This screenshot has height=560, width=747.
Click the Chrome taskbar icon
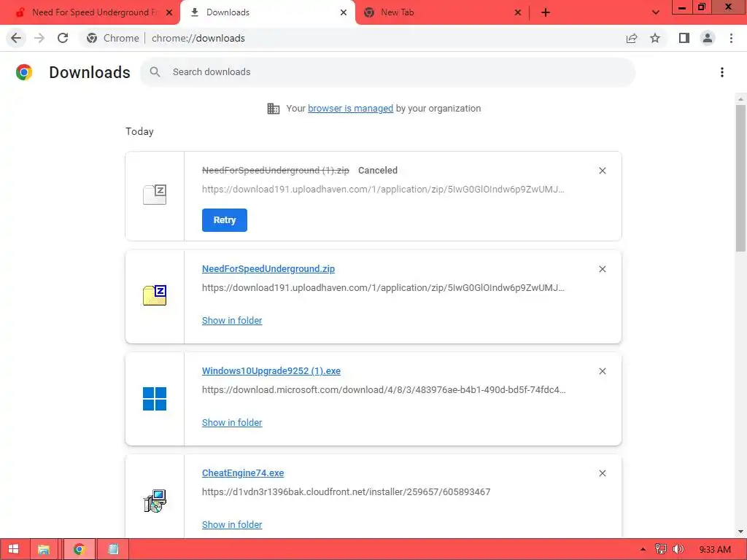click(79, 549)
